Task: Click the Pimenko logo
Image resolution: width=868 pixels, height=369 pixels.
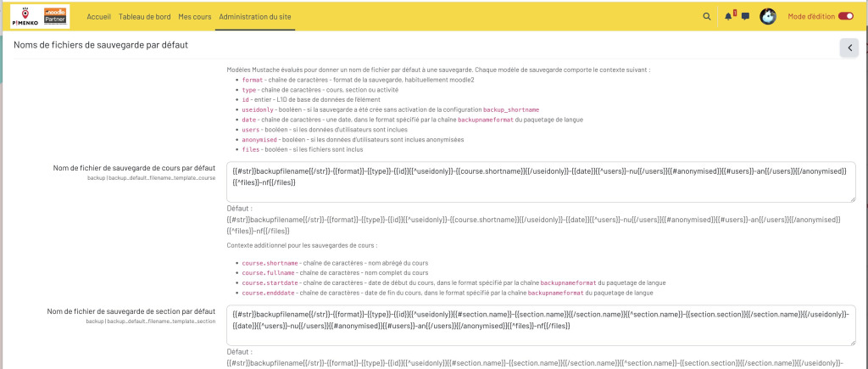Action: [26, 16]
